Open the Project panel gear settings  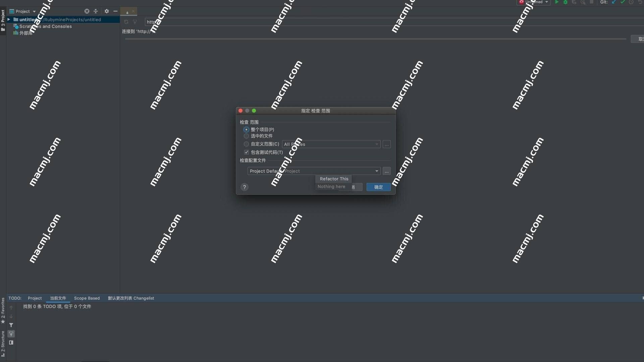[x=107, y=11]
